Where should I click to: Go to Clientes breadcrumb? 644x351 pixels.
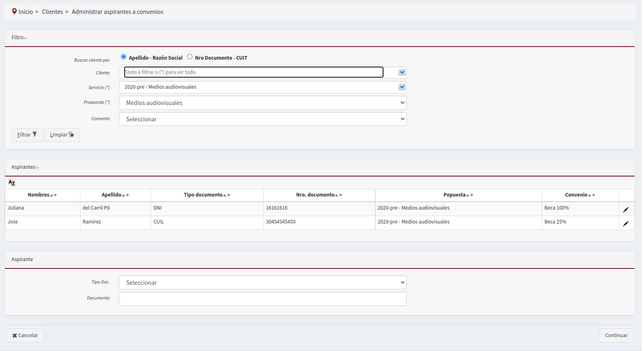52,12
